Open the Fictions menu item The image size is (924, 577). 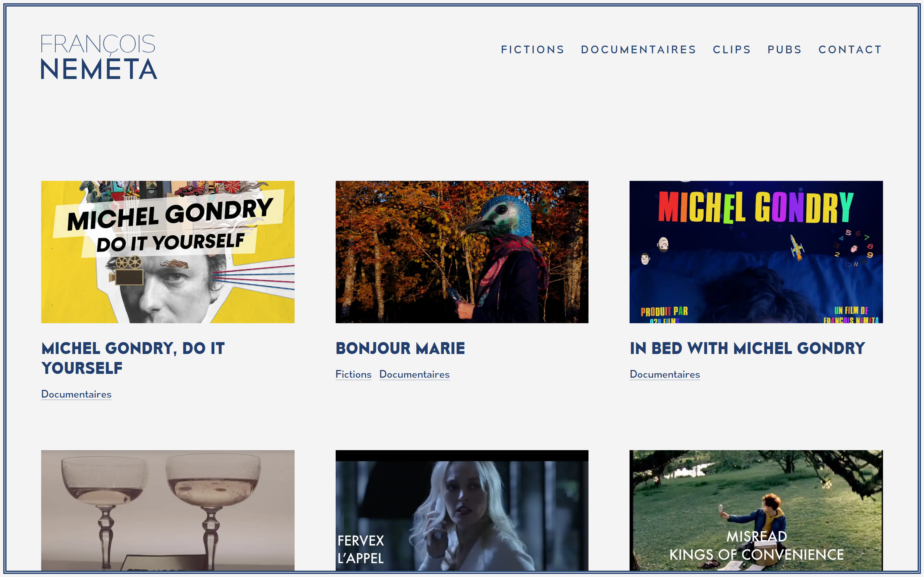pos(533,50)
